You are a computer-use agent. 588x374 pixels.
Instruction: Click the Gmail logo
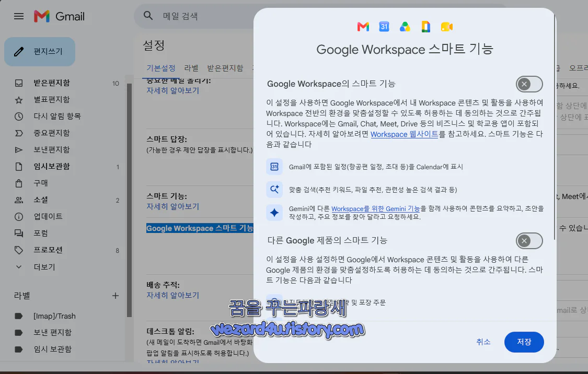(x=59, y=16)
